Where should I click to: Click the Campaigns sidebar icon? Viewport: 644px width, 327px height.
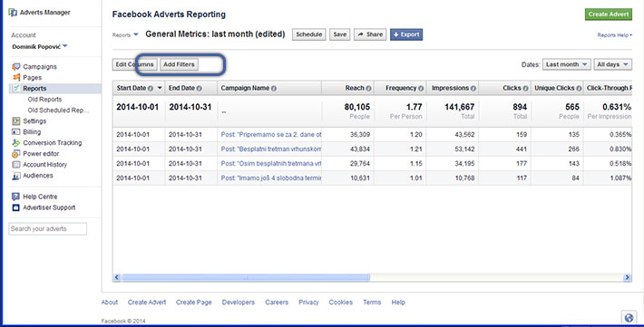[x=16, y=66]
